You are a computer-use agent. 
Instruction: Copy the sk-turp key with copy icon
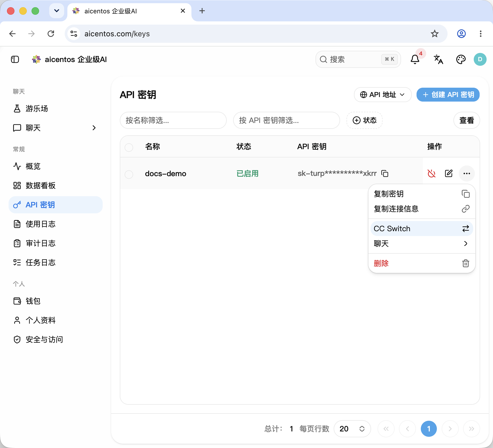tap(385, 173)
